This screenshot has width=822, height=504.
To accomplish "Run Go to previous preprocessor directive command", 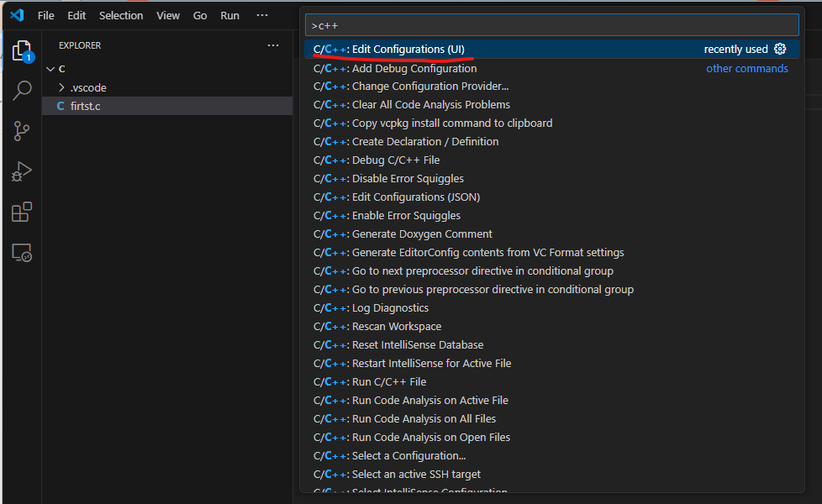I will (x=552, y=289).
